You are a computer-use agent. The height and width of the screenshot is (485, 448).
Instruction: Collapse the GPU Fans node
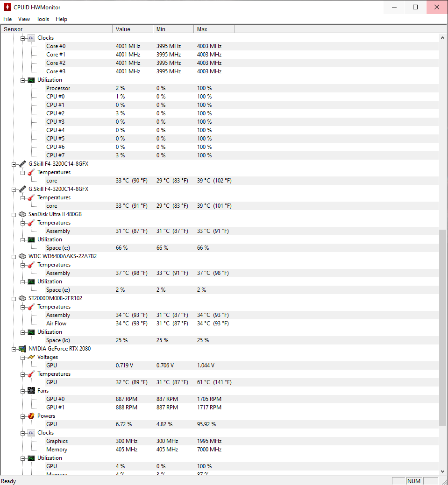click(22, 391)
